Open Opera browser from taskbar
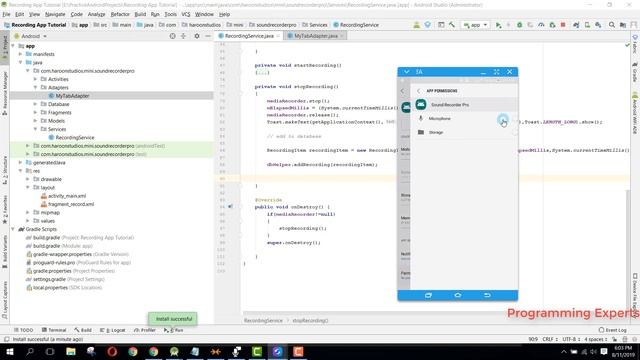640x360 pixels. tap(112, 351)
